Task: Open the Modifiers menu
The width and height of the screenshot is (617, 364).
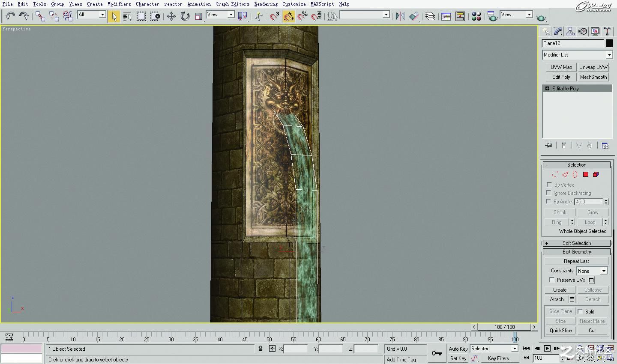Action: [119, 4]
